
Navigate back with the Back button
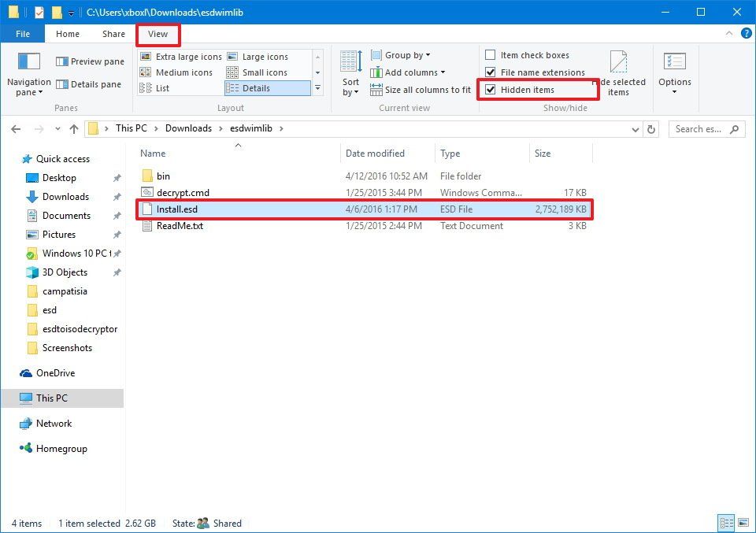tap(16, 128)
